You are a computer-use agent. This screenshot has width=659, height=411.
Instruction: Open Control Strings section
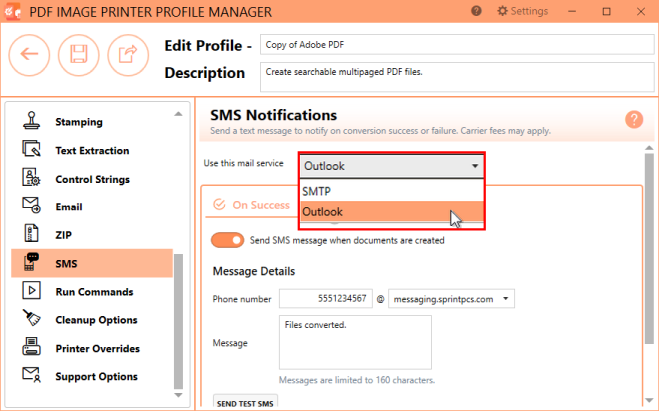point(92,179)
